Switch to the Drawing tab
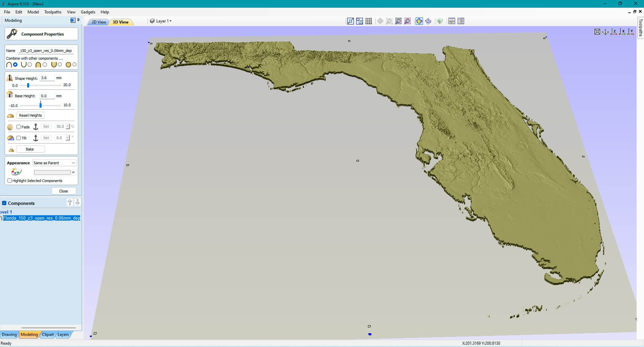 click(9, 335)
